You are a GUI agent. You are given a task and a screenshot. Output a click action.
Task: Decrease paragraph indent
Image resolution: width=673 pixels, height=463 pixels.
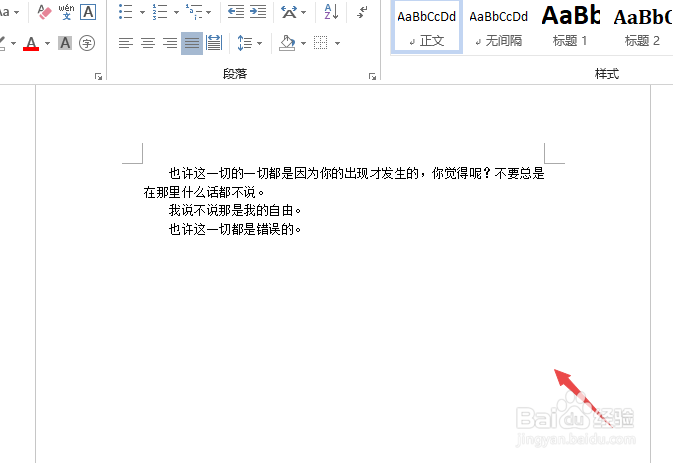pos(236,12)
